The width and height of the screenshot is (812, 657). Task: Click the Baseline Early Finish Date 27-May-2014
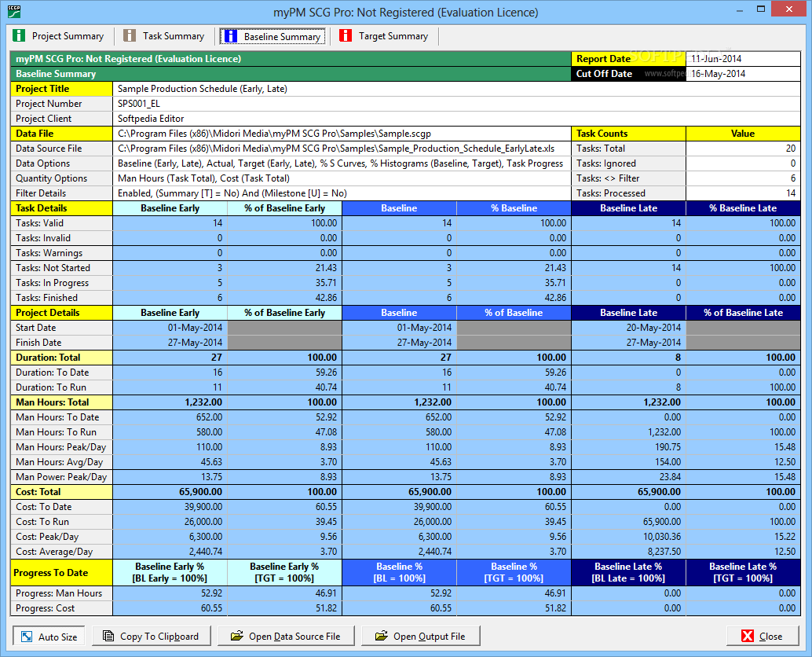tap(170, 343)
